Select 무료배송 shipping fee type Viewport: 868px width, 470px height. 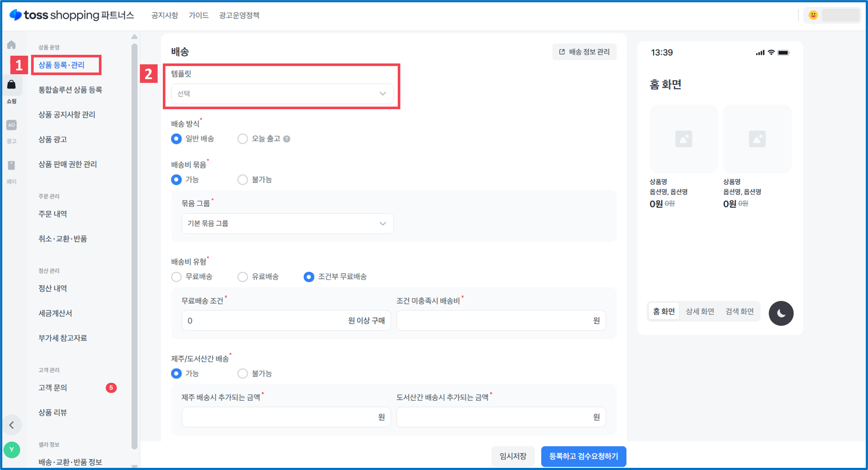[176, 277]
